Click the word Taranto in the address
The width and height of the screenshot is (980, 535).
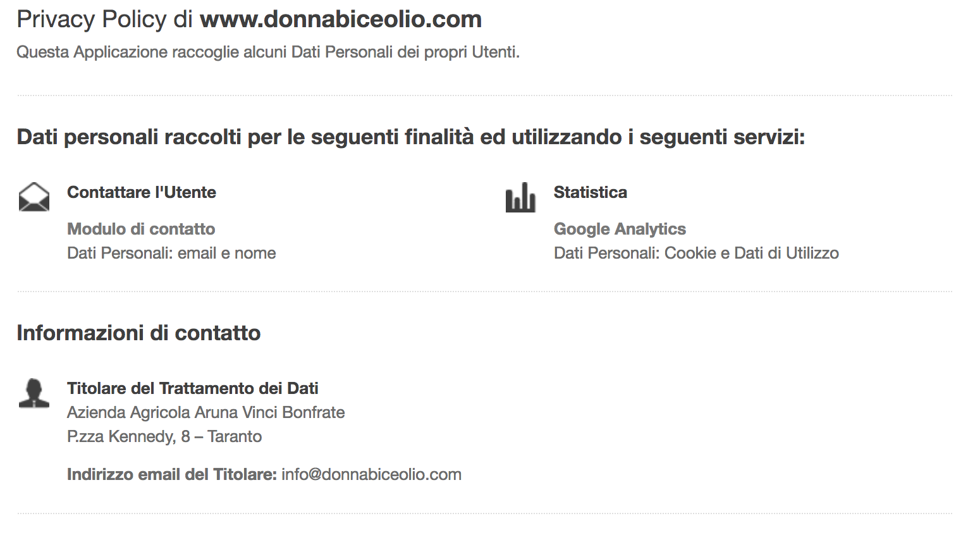235,436
